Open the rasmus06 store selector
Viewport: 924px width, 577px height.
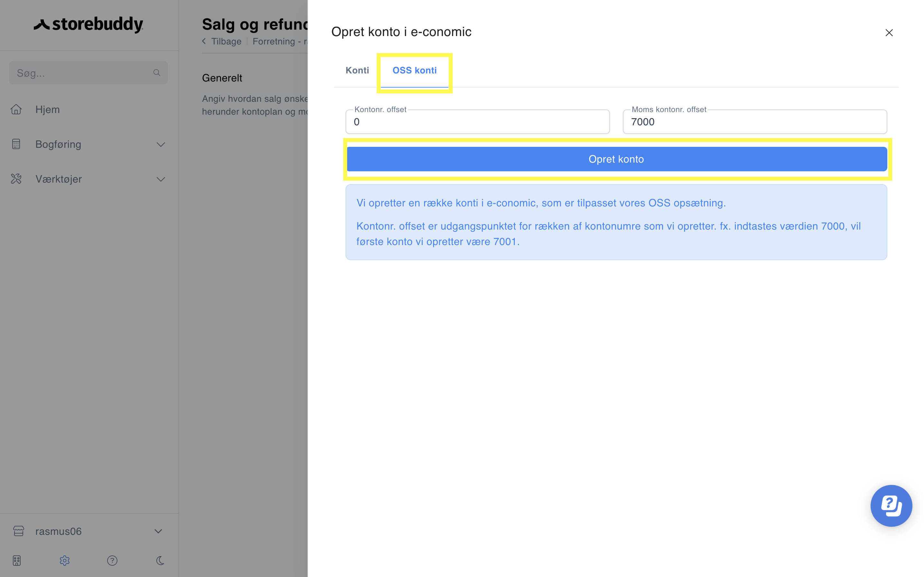[x=88, y=531]
